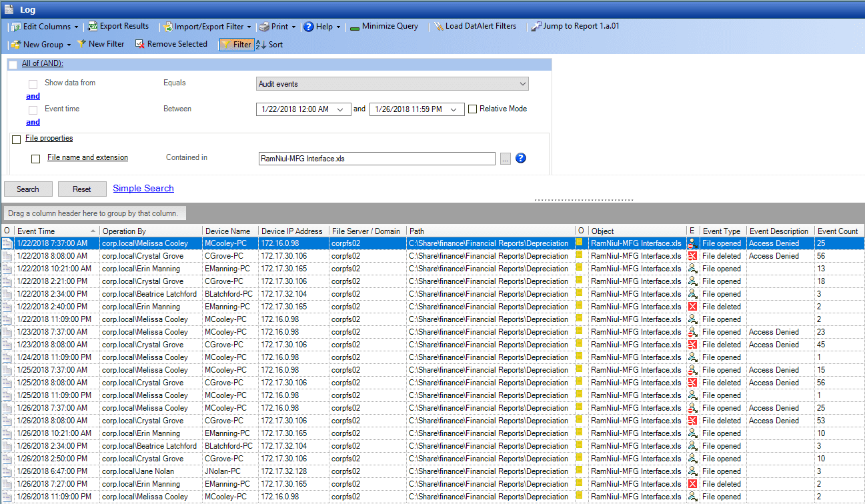
Task: Click the File properties link
Action: coord(49,139)
